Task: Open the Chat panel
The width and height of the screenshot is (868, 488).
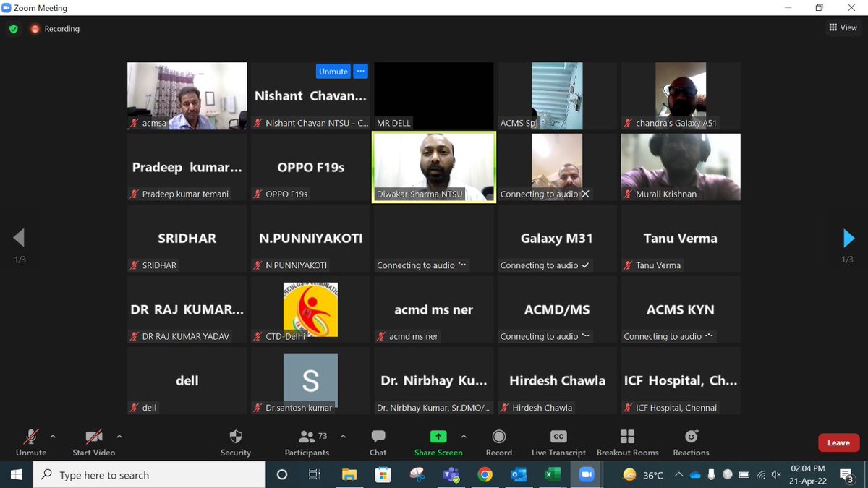Action: (x=378, y=442)
